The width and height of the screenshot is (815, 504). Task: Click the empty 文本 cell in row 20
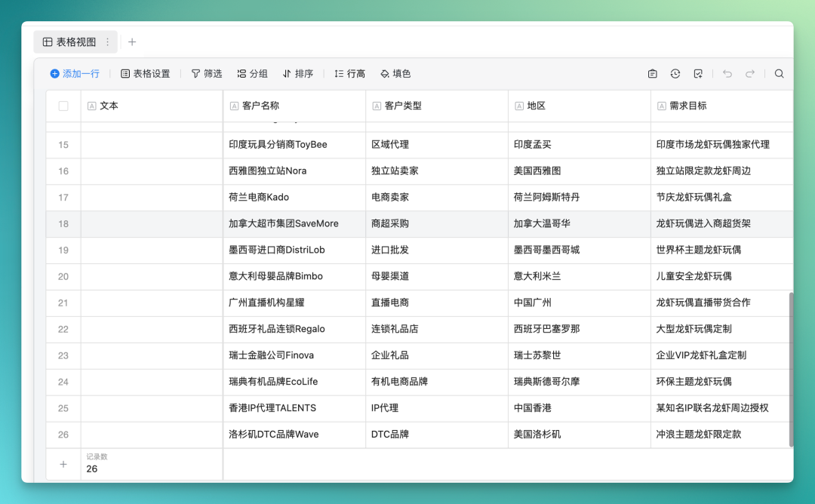point(152,276)
